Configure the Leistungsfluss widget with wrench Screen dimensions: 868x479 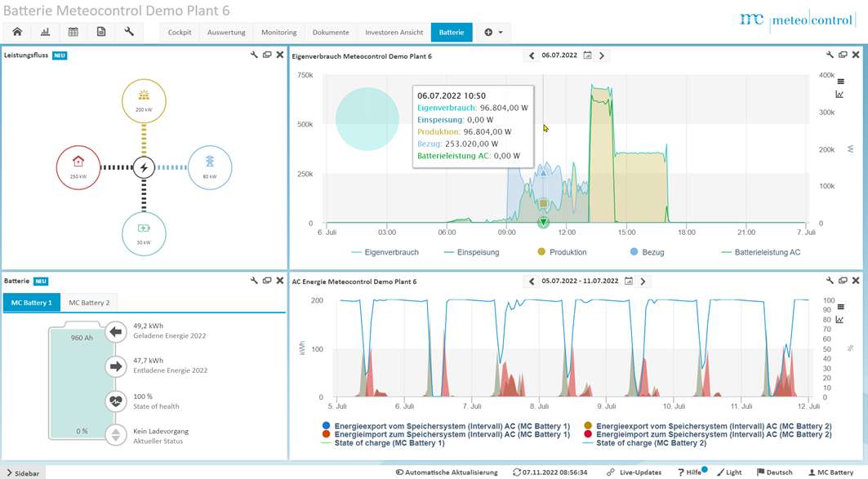(254, 55)
